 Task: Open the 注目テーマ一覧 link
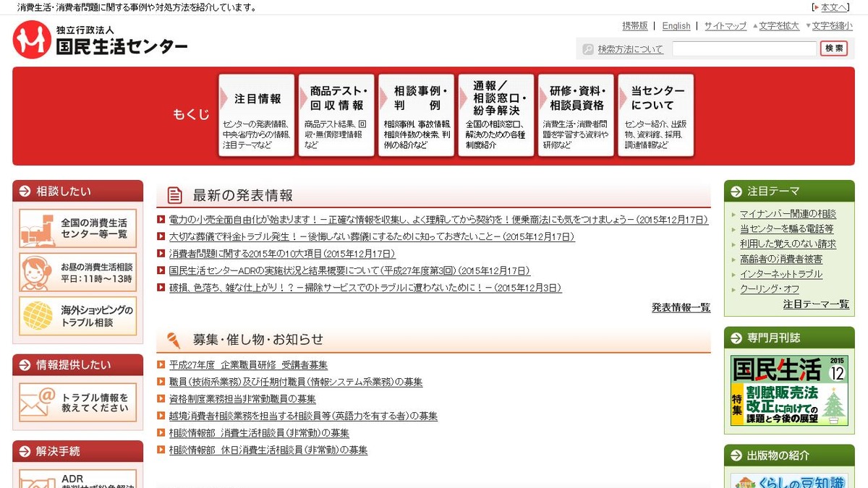pyautogui.click(x=816, y=304)
